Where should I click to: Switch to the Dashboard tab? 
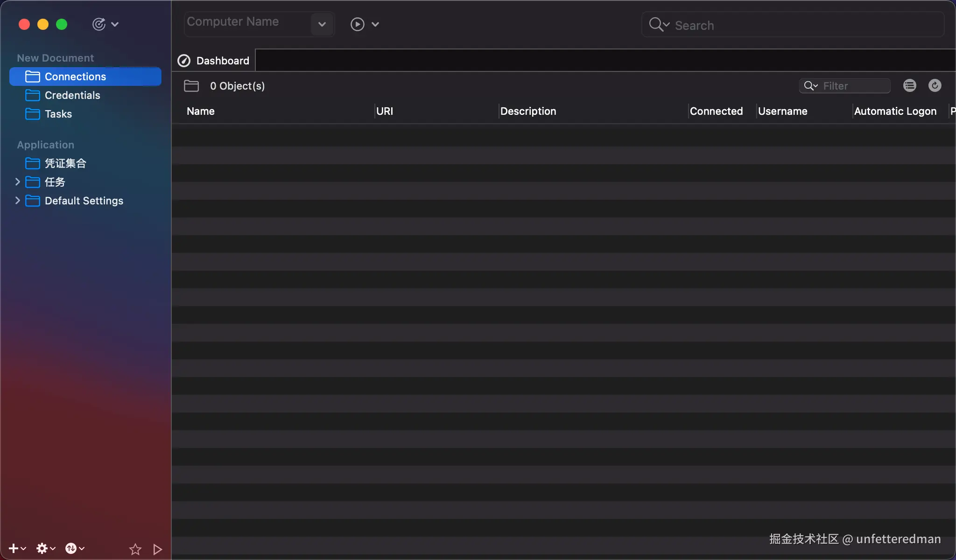coord(214,61)
